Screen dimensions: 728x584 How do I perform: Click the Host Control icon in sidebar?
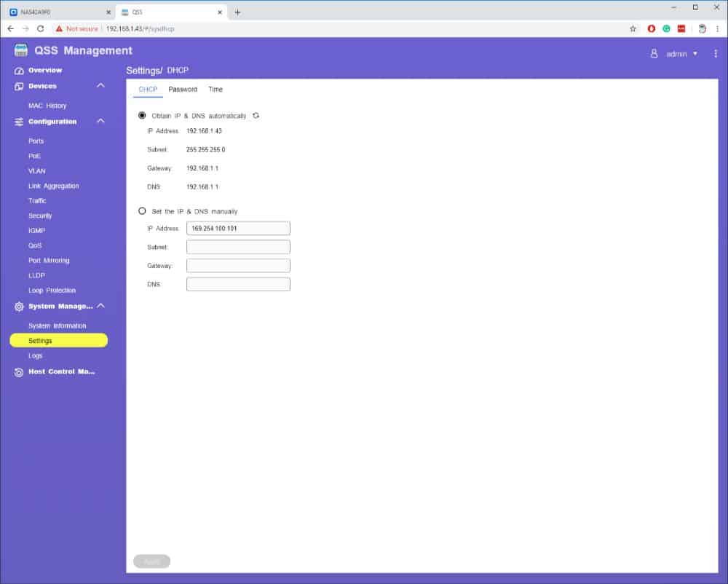click(x=19, y=372)
